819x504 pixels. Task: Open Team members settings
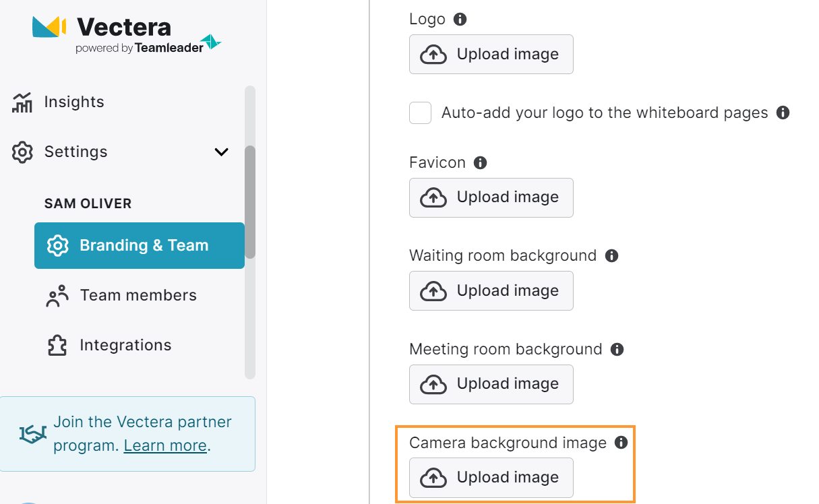138,295
